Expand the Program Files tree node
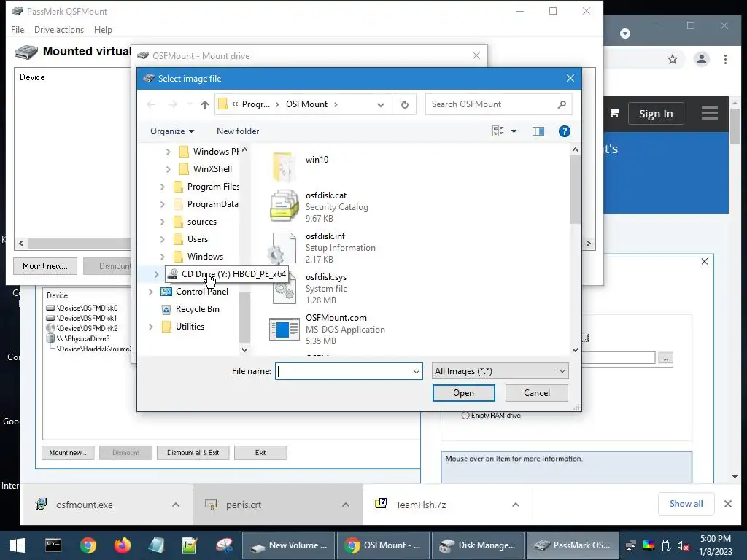 (163, 187)
